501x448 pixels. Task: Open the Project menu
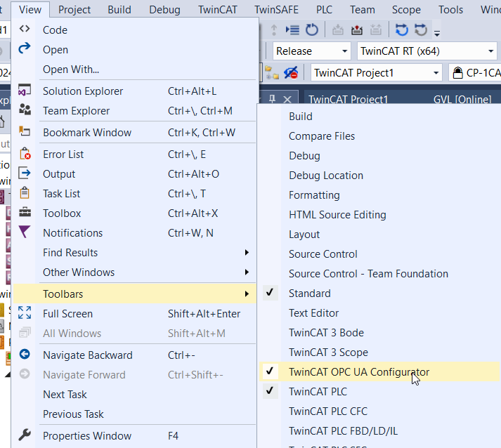(74, 10)
